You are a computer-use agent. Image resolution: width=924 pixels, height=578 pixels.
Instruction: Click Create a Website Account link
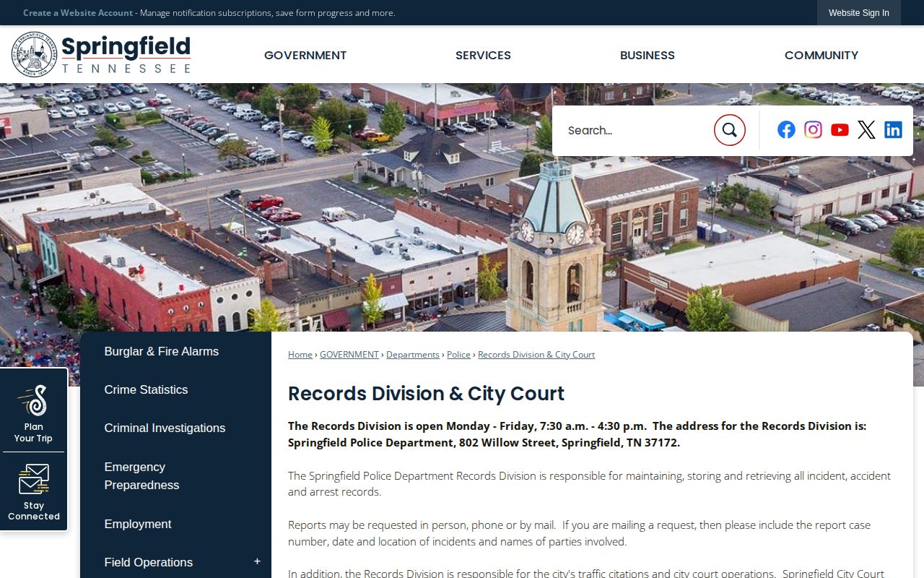[x=78, y=13]
